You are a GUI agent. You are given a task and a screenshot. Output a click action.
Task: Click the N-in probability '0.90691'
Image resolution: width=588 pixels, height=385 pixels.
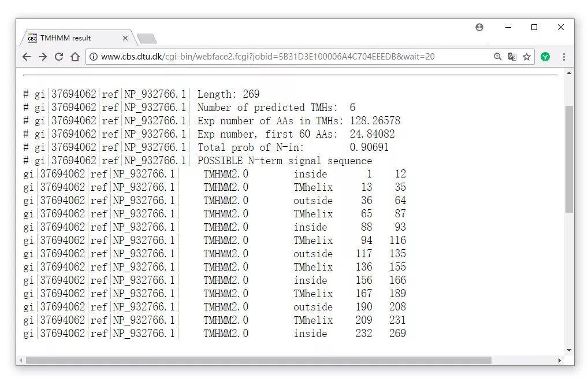point(369,147)
